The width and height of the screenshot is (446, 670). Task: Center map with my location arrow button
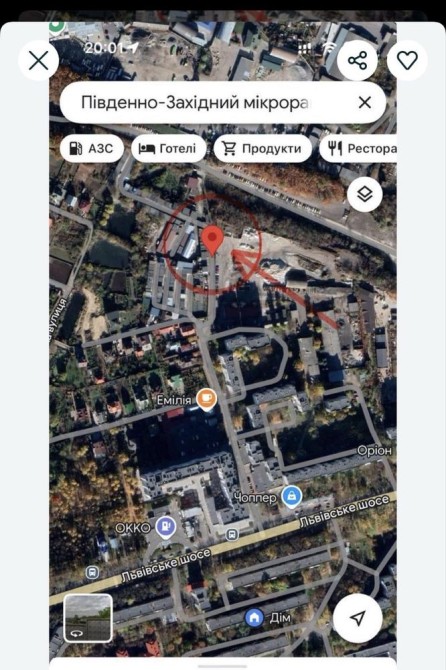[x=358, y=617]
